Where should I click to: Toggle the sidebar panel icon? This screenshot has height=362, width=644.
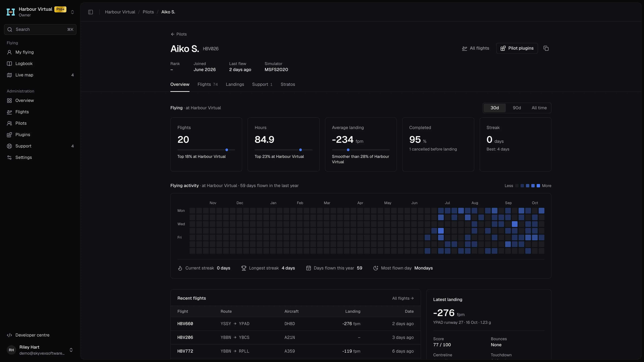91,12
